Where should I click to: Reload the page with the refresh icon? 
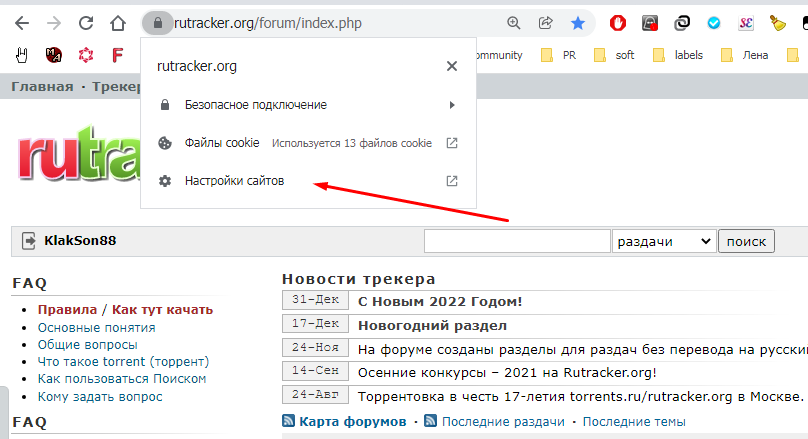pyautogui.click(x=86, y=23)
